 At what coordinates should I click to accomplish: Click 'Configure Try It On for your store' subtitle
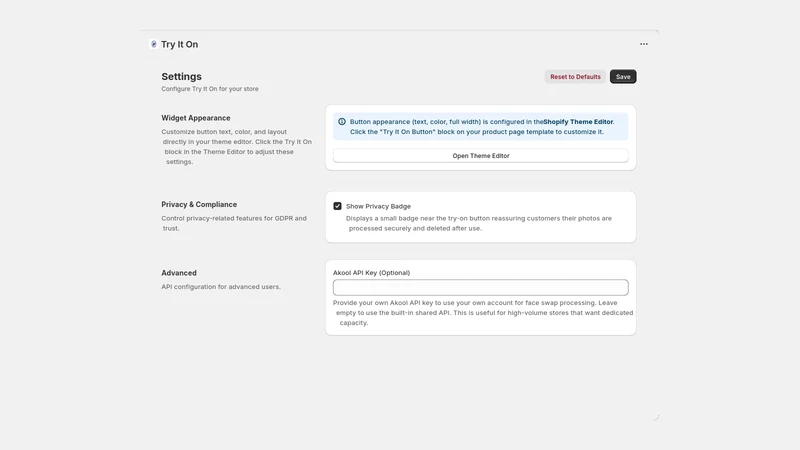click(x=210, y=89)
